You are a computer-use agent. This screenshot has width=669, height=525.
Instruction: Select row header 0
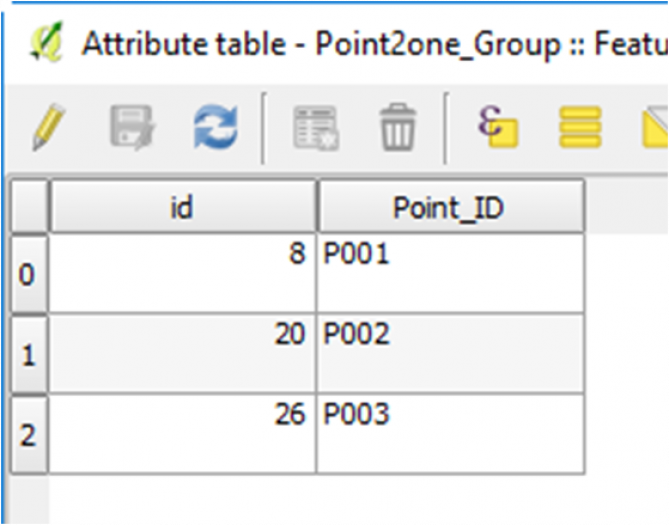[28, 274]
